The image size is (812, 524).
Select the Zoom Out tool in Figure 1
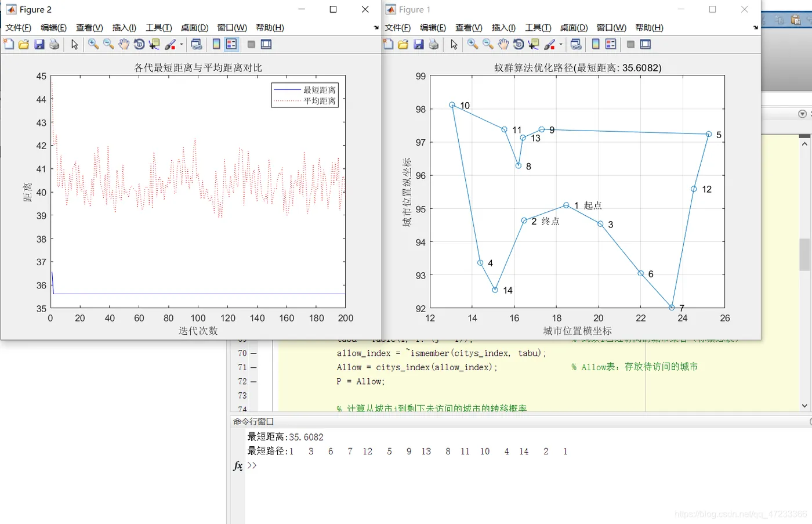pyautogui.click(x=488, y=44)
